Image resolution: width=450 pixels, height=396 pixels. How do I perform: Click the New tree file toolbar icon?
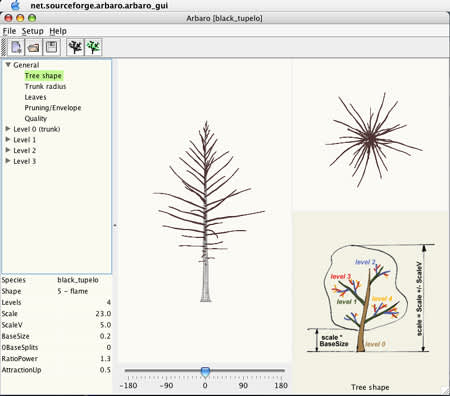pyautogui.click(x=16, y=47)
